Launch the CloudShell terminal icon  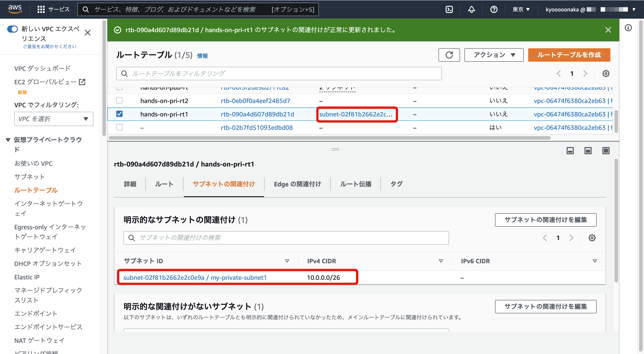[449, 9]
